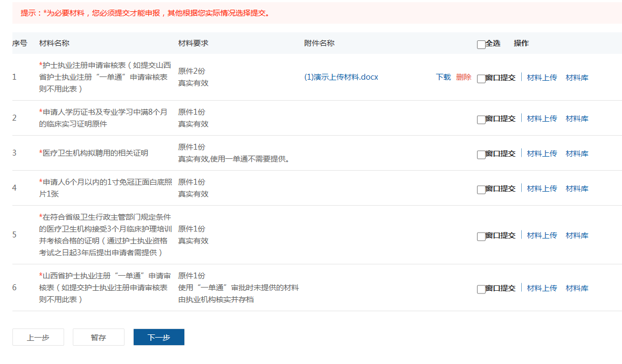Open the 演示上传材料.docx attachment
The width and height of the screenshot is (622, 364).
point(341,77)
